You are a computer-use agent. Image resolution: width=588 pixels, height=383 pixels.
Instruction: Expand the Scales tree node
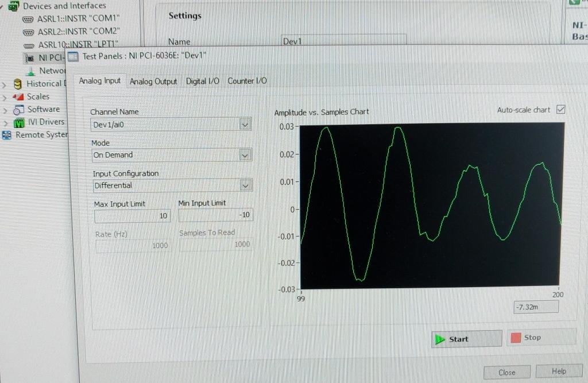click(x=5, y=98)
